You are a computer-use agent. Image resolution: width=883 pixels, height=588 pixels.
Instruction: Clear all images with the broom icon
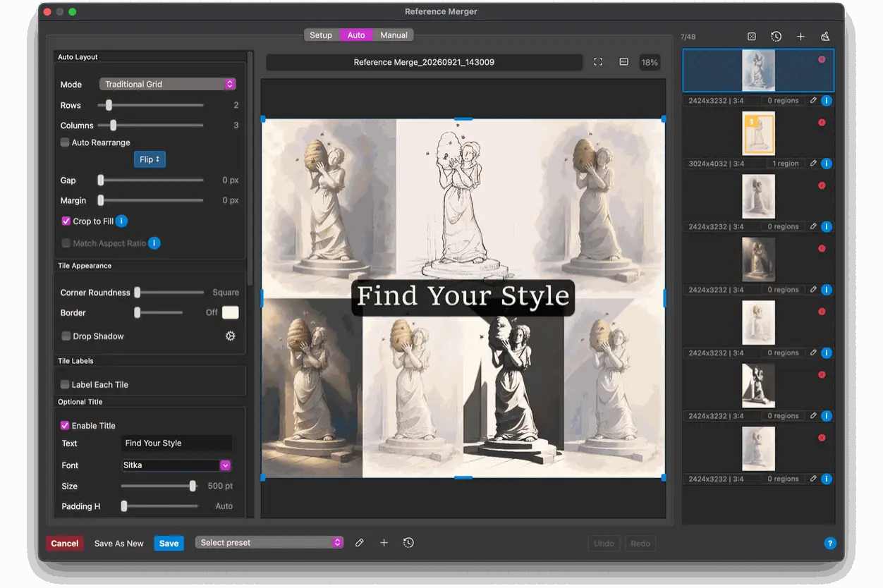(825, 37)
